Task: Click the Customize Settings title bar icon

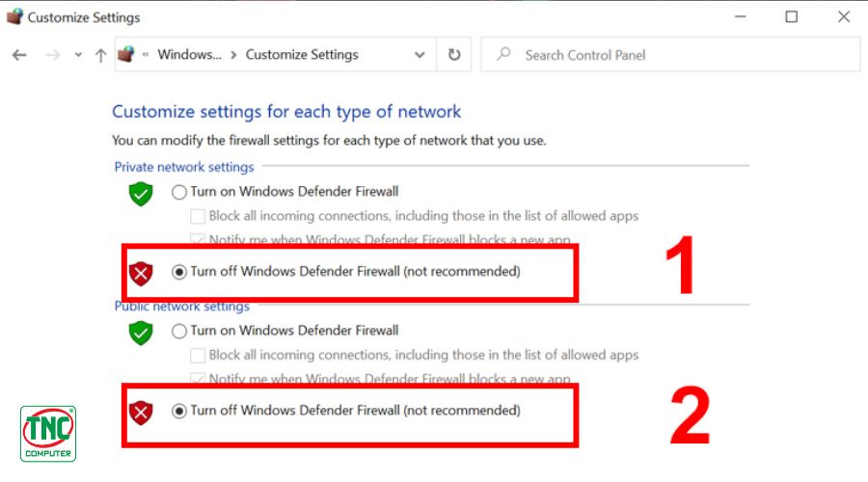Action: click(14, 16)
